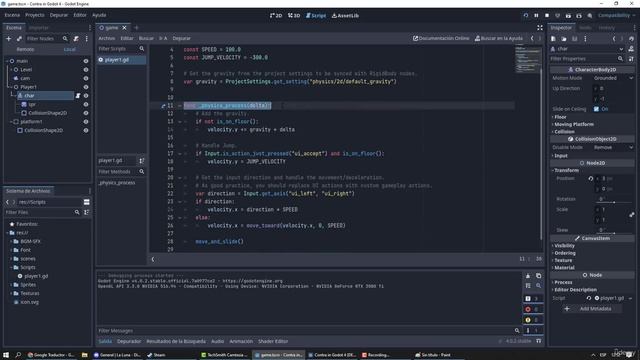
Task: Open the Escena menu
Action: click(x=12, y=15)
